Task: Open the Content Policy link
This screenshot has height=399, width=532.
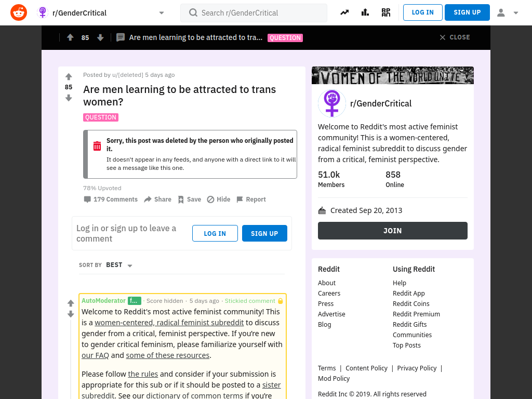Action: (x=366, y=368)
